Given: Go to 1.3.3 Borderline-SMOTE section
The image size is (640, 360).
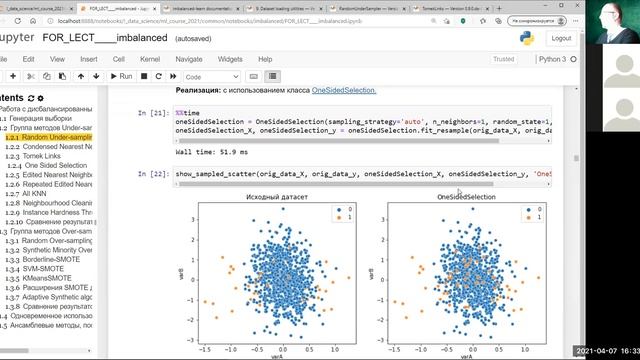Looking at the screenshot, I should (x=42, y=259).
